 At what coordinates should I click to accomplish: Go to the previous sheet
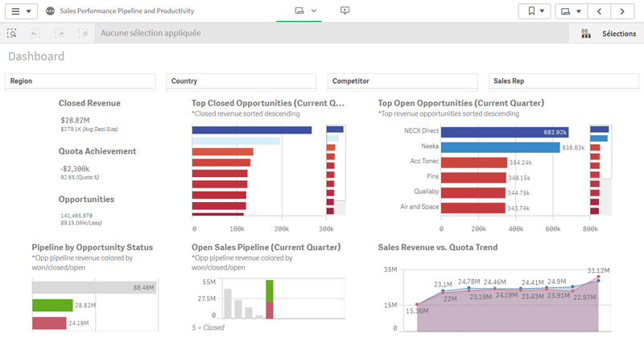(599, 11)
